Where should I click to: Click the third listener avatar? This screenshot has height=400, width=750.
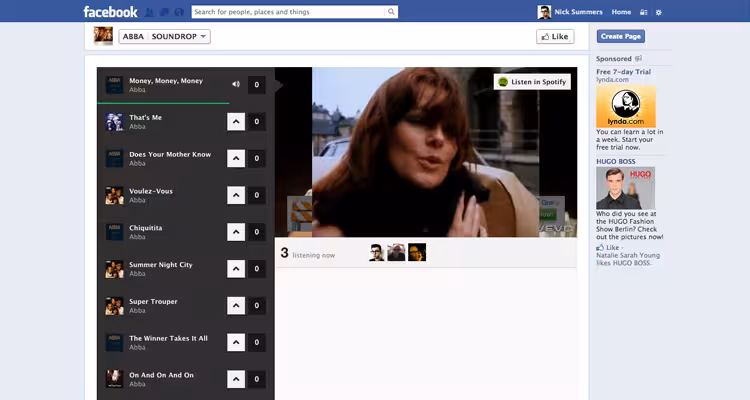point(417,252)
